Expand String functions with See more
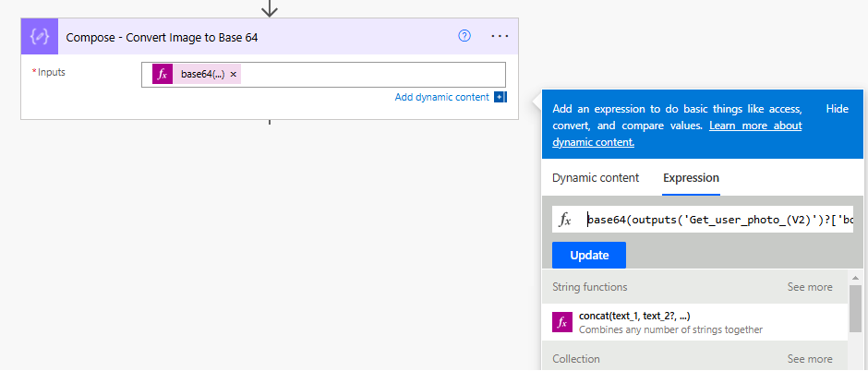The image size is (868, 371). click(810, 287)
